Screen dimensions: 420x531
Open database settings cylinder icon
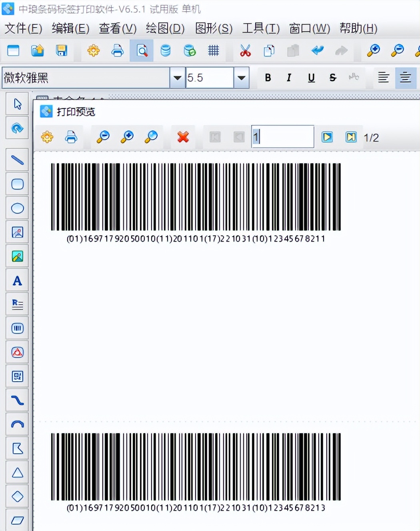[x=166, y=50]
